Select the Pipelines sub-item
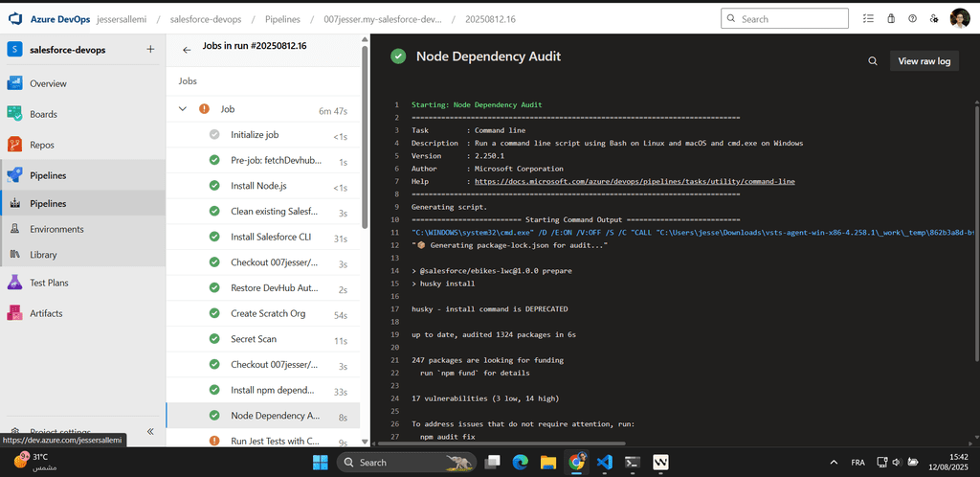Image resolution: width=980 pixels, height=477 pixels. click(82, 203)
